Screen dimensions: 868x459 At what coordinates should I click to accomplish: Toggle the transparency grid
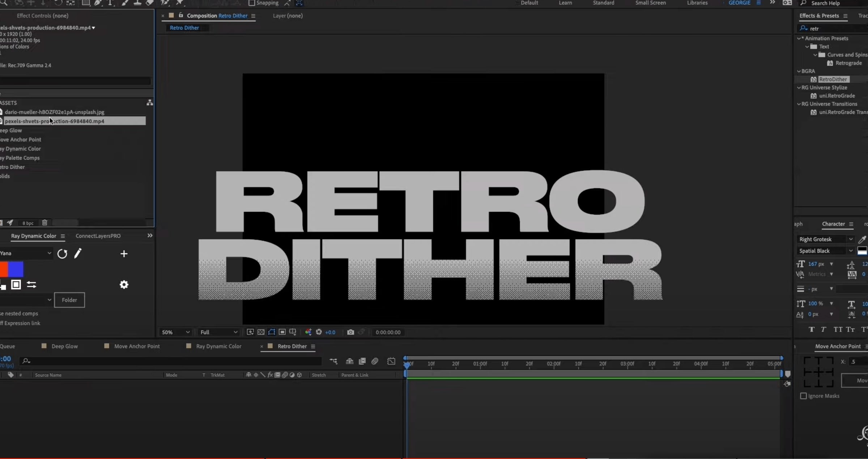click(261, 332)
